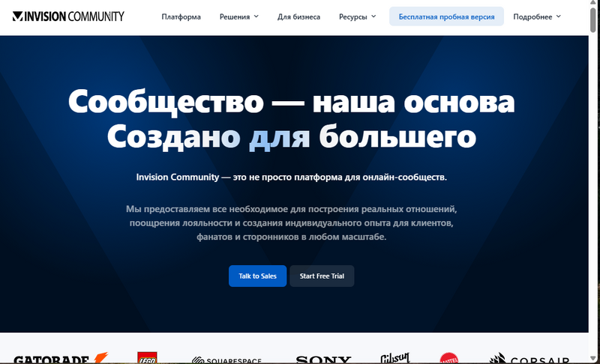Image resolution: width=600 pixels, height=364 pixels.
Task: Click the vertical scrollbar thumb
Action: 593,20
